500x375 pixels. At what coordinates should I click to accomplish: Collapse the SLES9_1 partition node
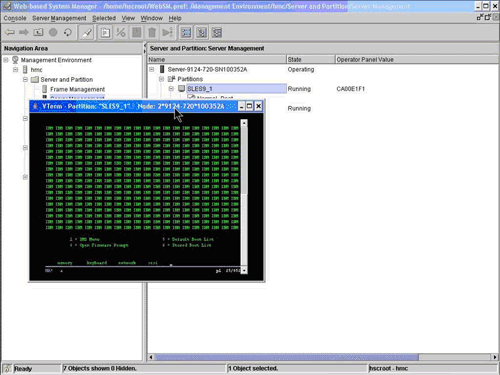coord(171,89)
